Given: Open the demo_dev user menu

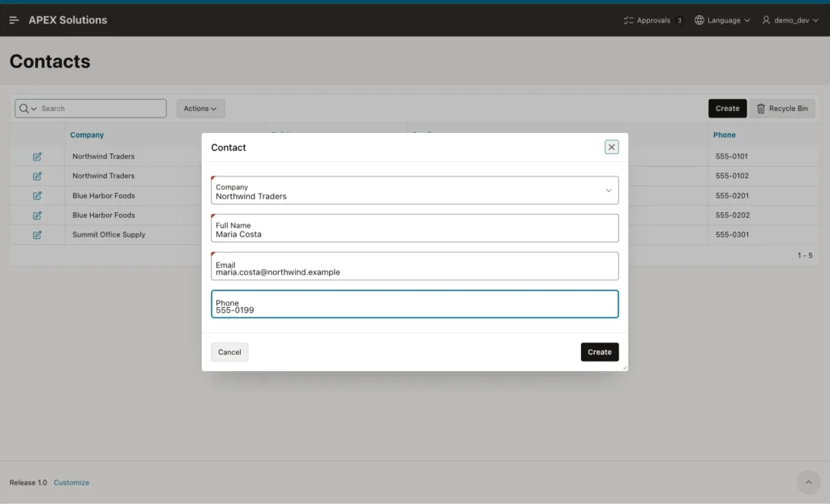Looking at the screenshot, I should point(790,20).
